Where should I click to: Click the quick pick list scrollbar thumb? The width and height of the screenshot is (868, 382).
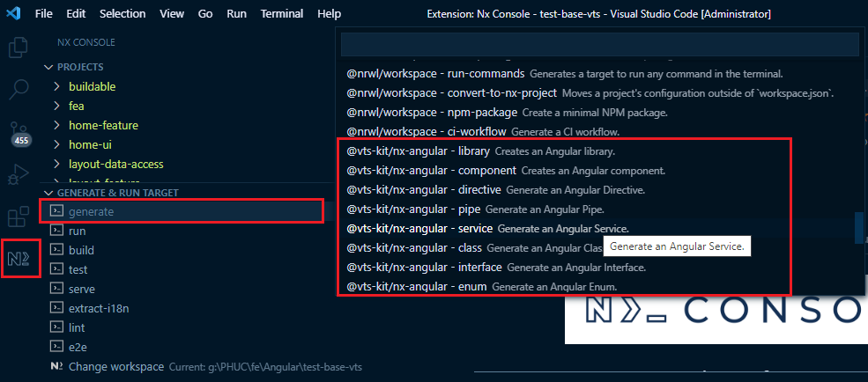[858, 228]
